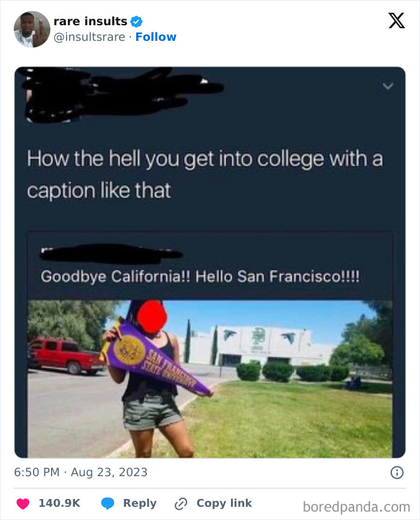Open the San Francisco State pennant photo

pos(210,379)
